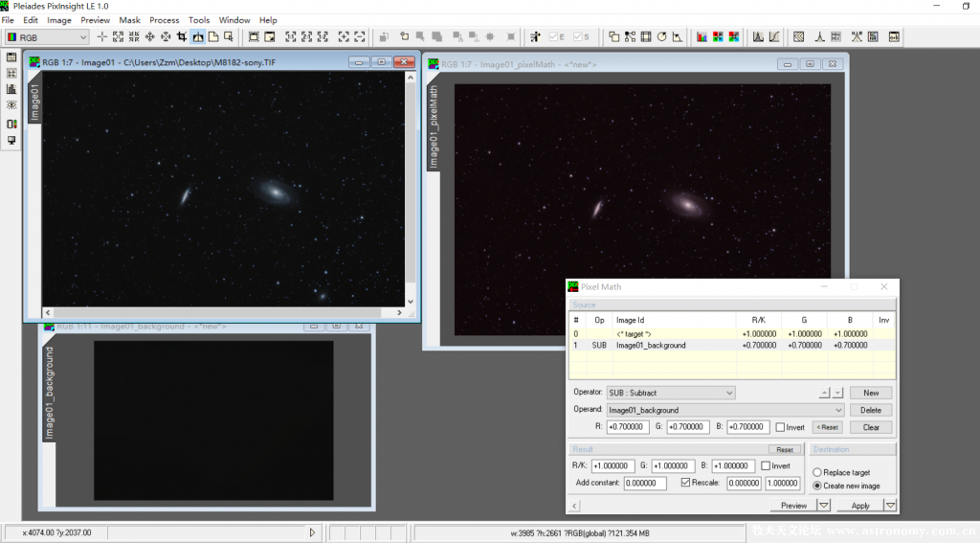Open the Mask menu
This screenshot has height=543, width=980.
coord(130,20)
